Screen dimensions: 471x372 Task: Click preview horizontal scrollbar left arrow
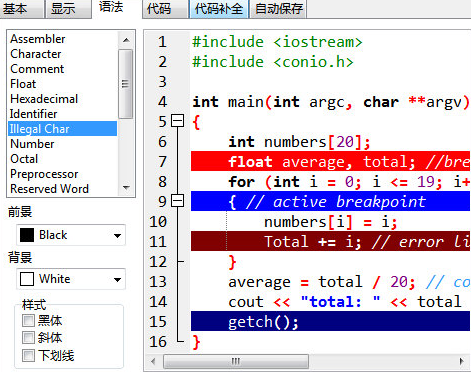point(153,361)
